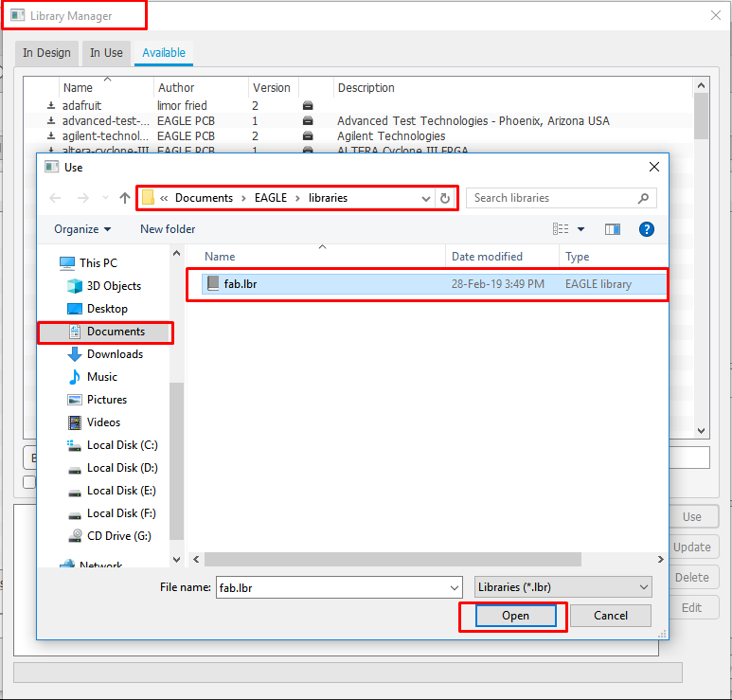Click the 3D package icon in Agilent row

[308, 135]
